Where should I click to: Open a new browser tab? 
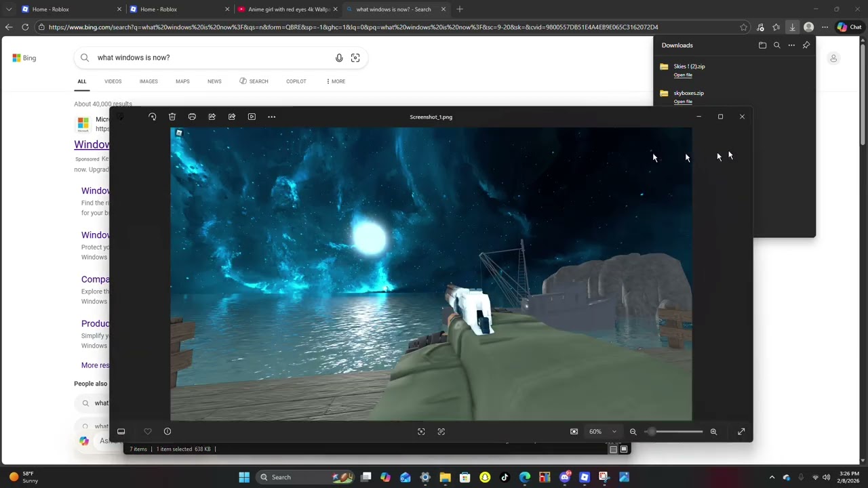(x=460, y=9)
